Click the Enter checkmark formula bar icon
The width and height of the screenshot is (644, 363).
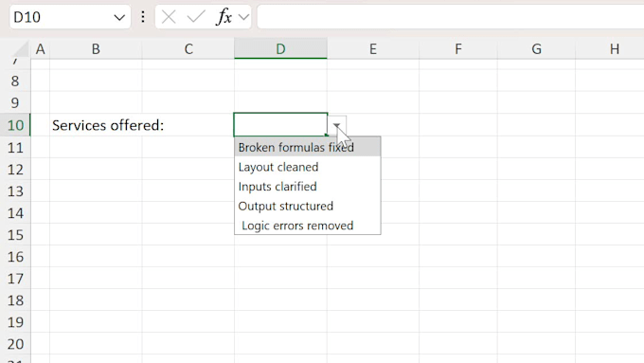[x=196, y=17]
